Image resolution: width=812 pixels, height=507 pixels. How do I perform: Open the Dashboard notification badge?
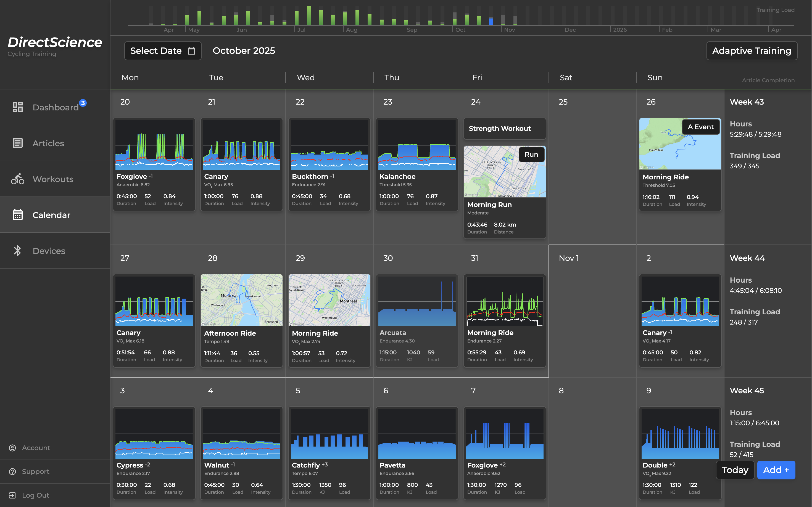point(83,103)
